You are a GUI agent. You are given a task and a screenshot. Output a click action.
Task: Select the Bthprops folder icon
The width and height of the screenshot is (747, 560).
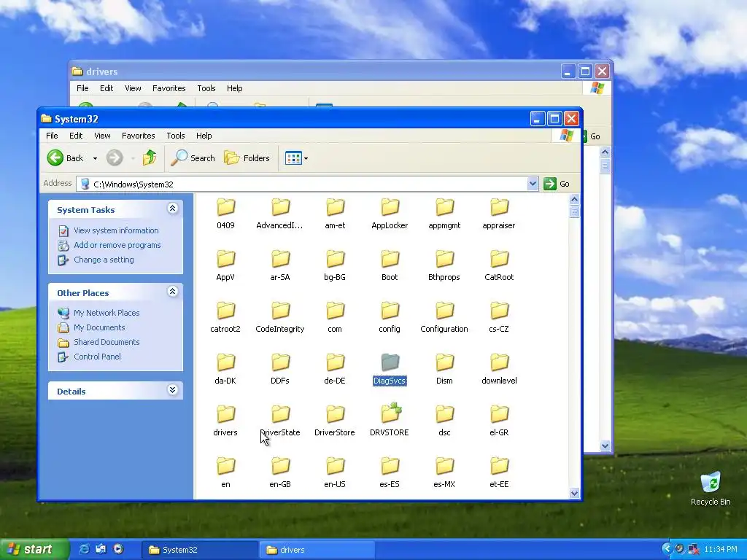click(444, 259)
